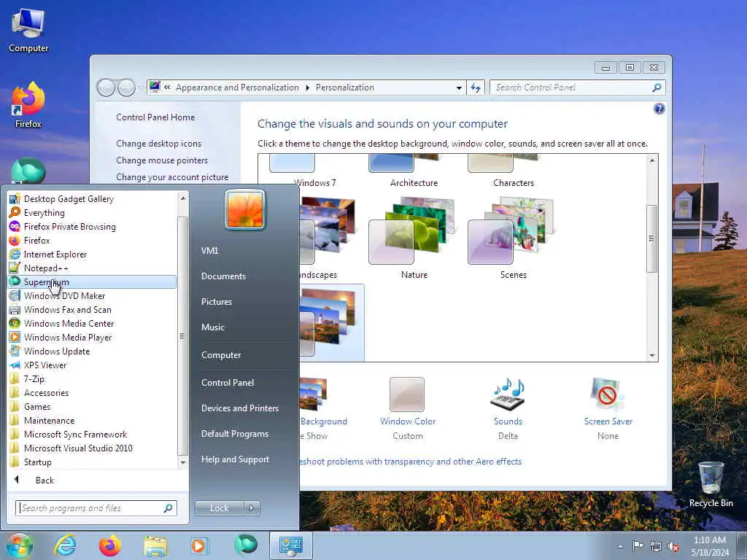Open shutdown options arrow beside Lock

pos(252,508)
